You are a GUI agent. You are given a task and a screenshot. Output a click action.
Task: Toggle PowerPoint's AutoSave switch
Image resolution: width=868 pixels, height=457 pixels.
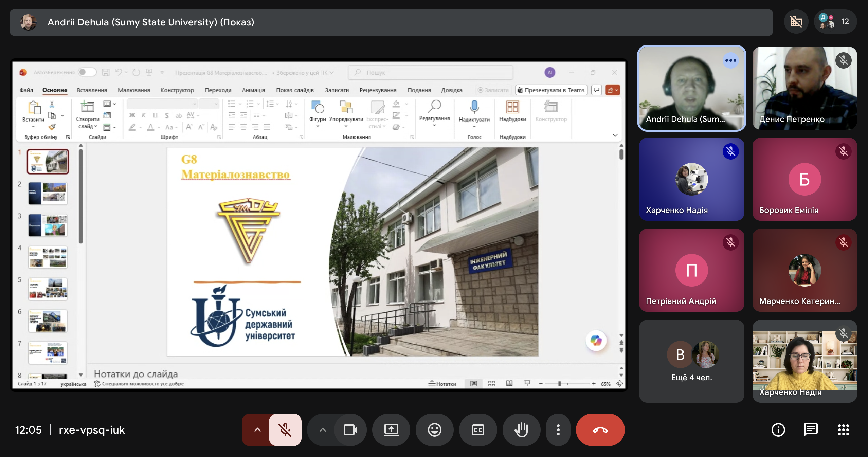[87, 72]
